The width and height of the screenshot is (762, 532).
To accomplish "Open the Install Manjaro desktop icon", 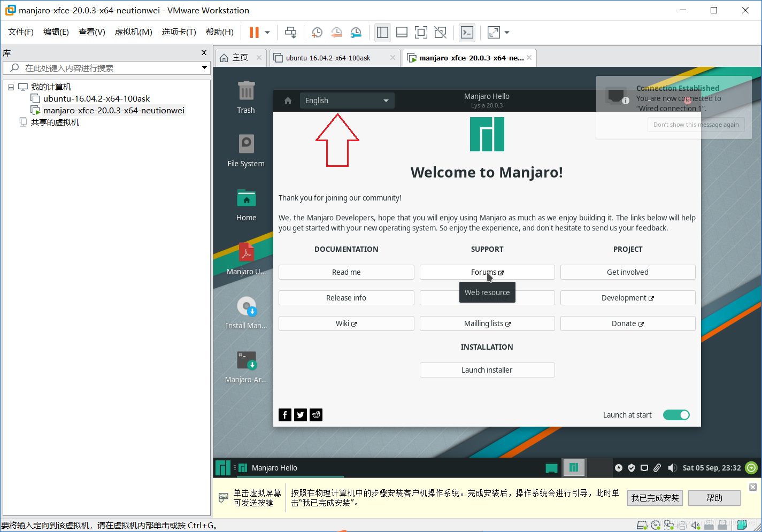I will tap(246, 313).
